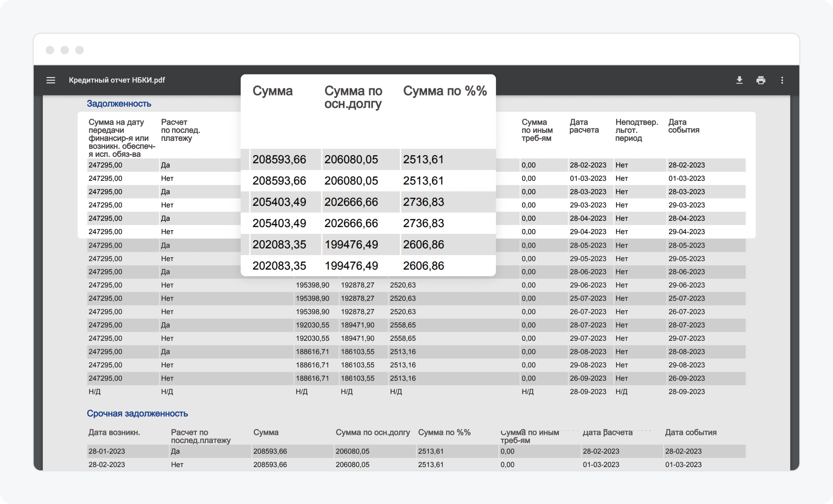Print the credit report PDF
The height and width of the screenshot is (504, 833).
(761, 80)
